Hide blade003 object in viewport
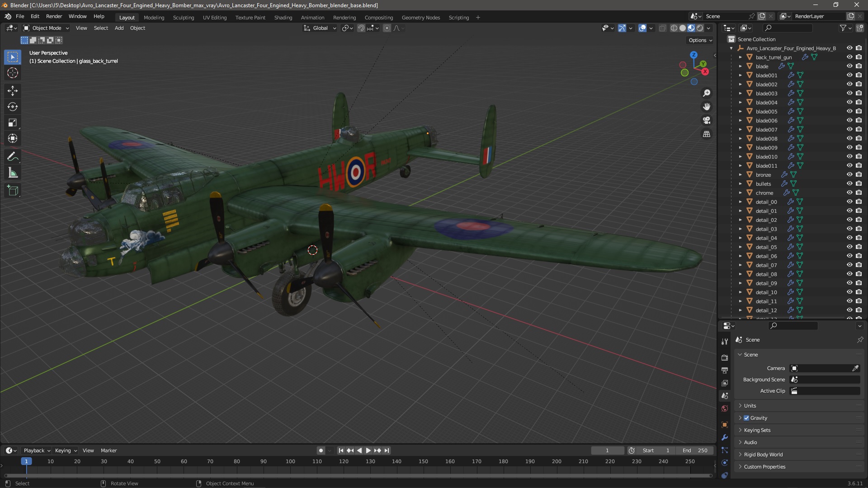This screenshot has height=488, width=868. [849, 93]
